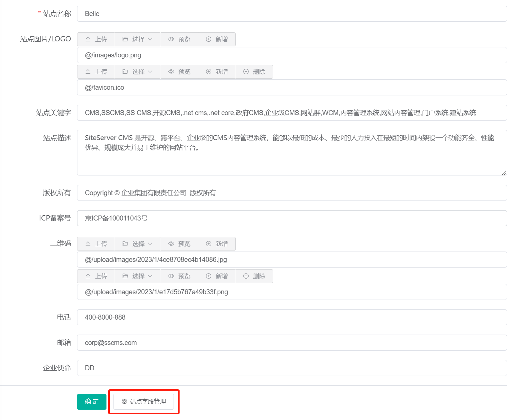
Task: Open 选择 dropdown for first site logo
Action: [x=138, y=39]
